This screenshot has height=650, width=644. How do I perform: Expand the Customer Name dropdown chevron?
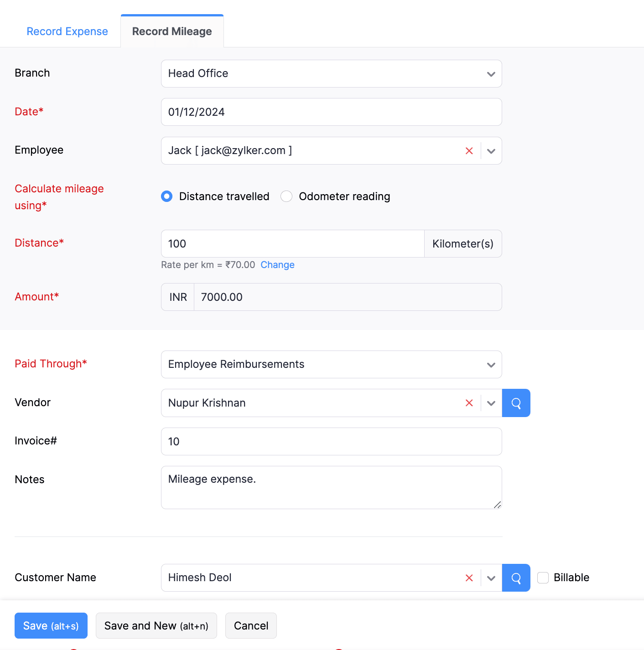point(491,578)
